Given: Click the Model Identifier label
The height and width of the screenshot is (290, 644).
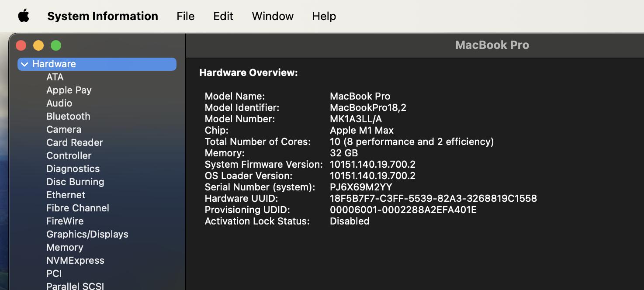Looking at the screenshot, I should point(242,107).
